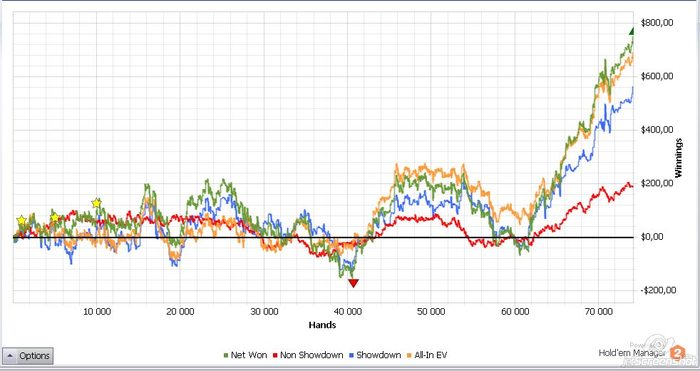Click the 70 000 hands axis label

tap(598, 312)
